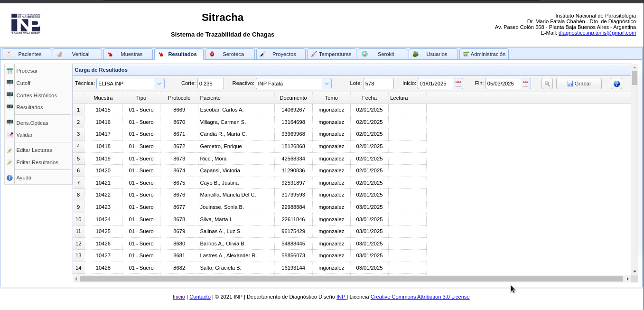The image size is (644, 310).
Task: Follow the Creative Commons Attribution license link
Action: (x=420, y=297)
